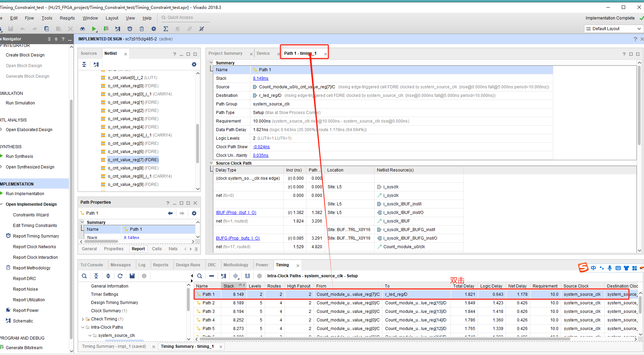
Task: Click the schematic icon in main toolbar
Action: click(x=118, y=29)
